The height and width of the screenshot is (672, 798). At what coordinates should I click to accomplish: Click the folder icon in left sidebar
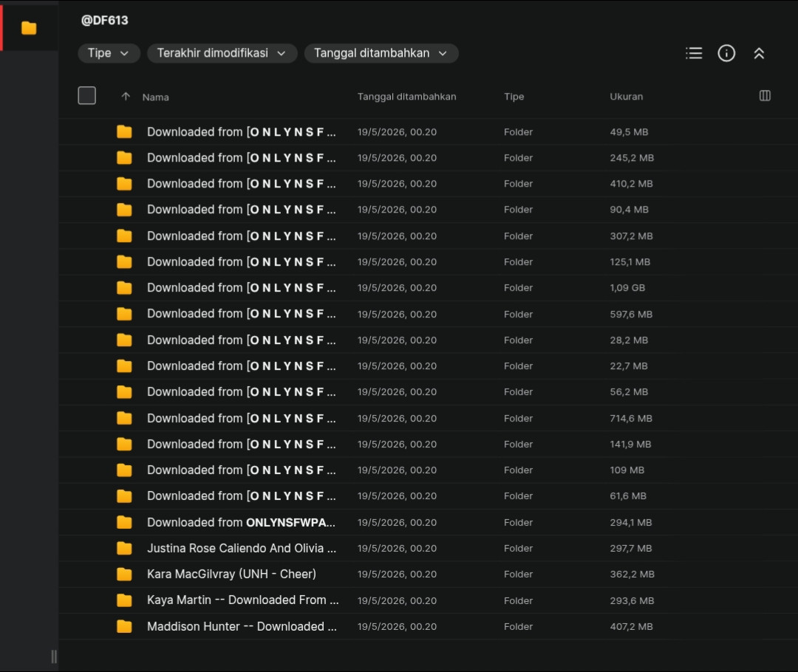(29, 28)
